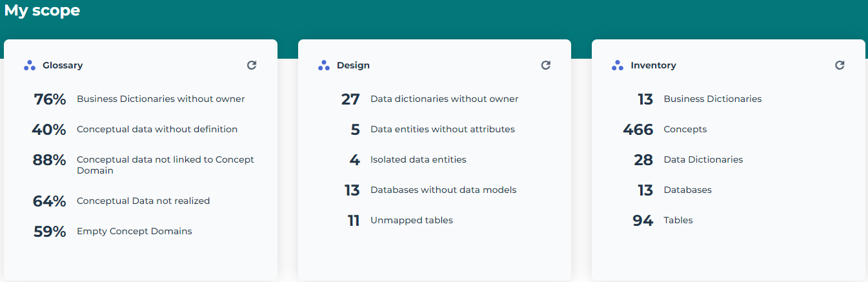View Empty Concept Domains
The width and height of the screenshot is (868, 282).
[134, 231]
